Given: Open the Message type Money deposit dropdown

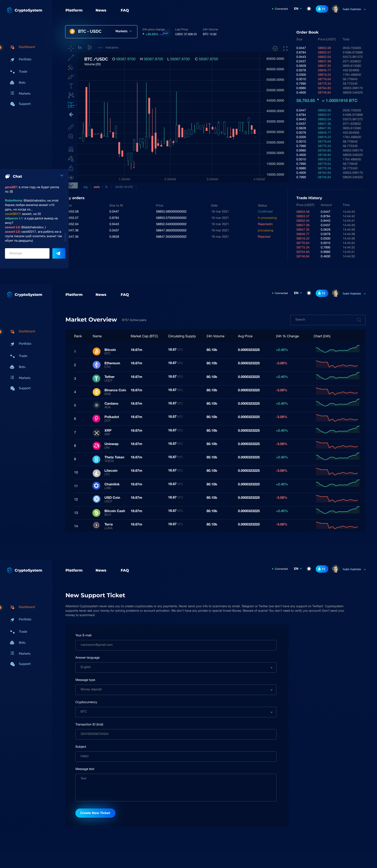Looking at the screenshot, I should (x=176, y=690).
